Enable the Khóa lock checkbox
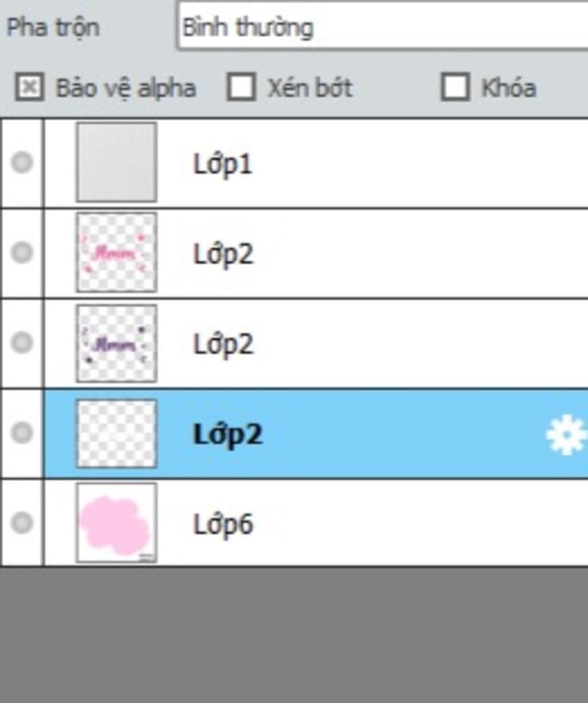This screenshot has width=588, height=703. (455, 87)
